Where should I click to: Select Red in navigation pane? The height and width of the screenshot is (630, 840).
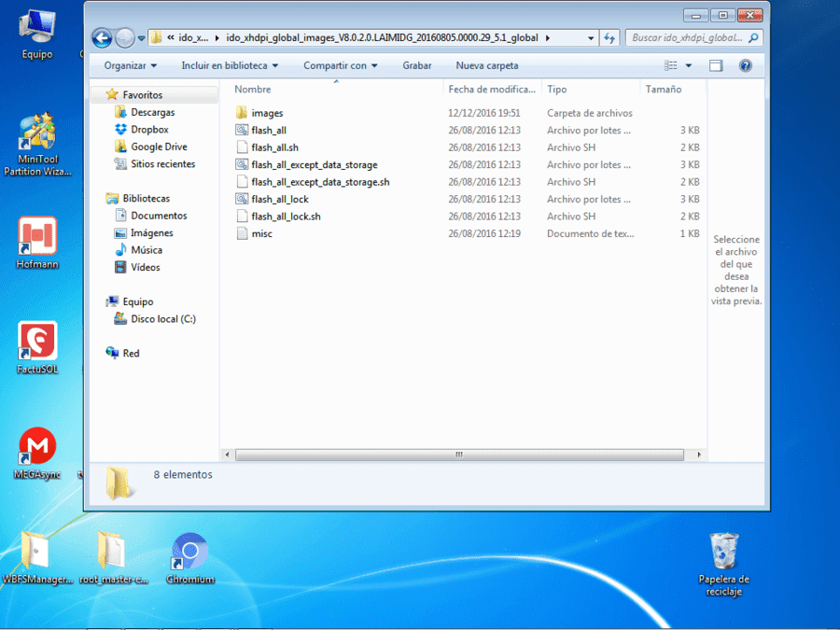tap(131, 353)
